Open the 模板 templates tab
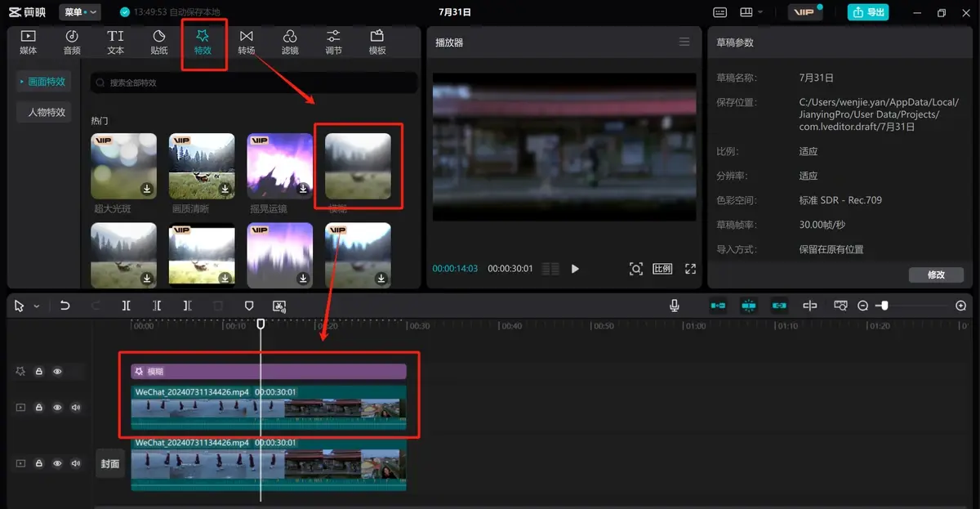 (x=377, y=42)
